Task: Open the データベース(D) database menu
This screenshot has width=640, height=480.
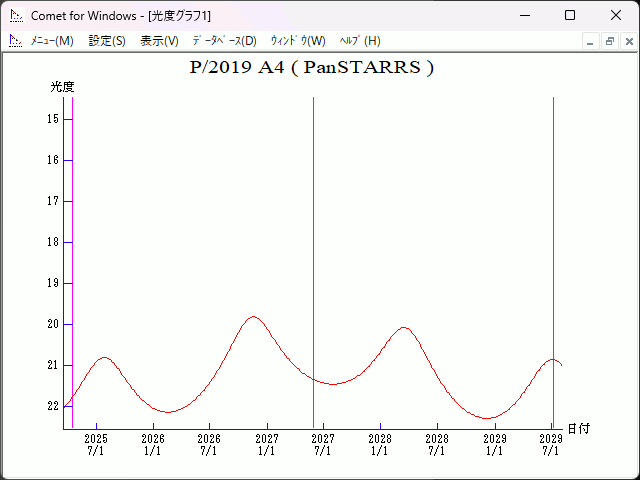Action: 224,41
